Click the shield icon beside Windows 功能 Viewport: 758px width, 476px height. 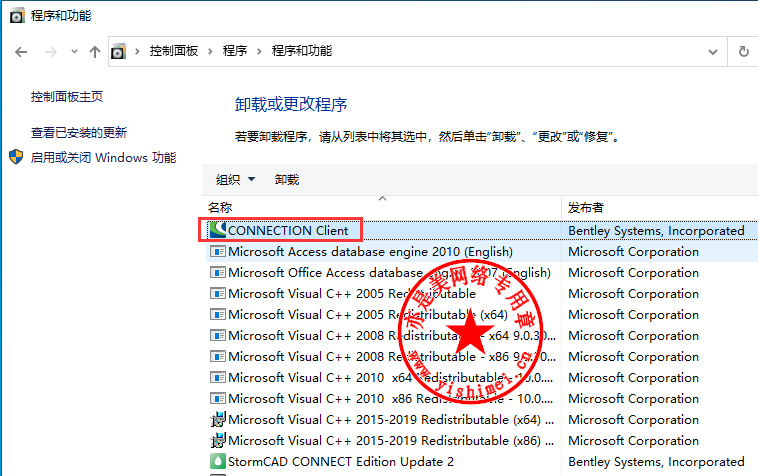coord(16,157)
